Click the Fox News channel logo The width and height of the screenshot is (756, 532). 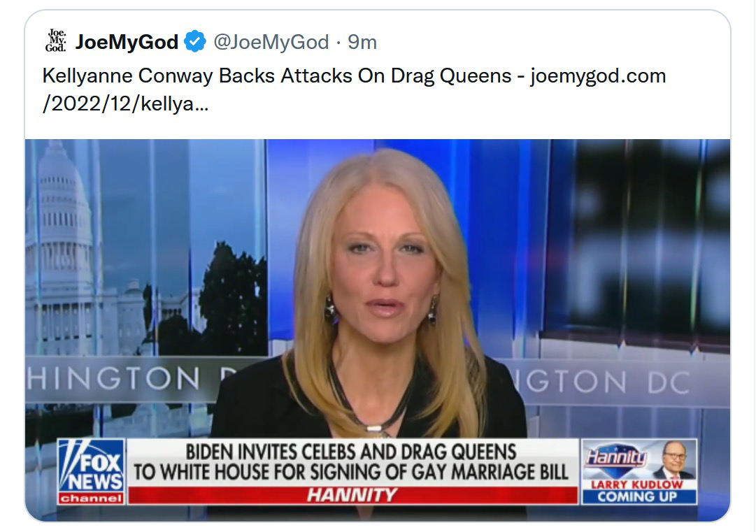(x=91, y=472)
